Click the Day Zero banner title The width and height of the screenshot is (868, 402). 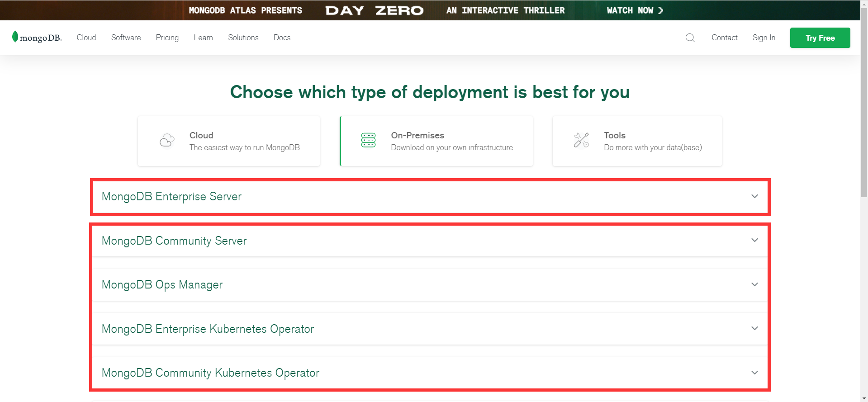[375, 10]
